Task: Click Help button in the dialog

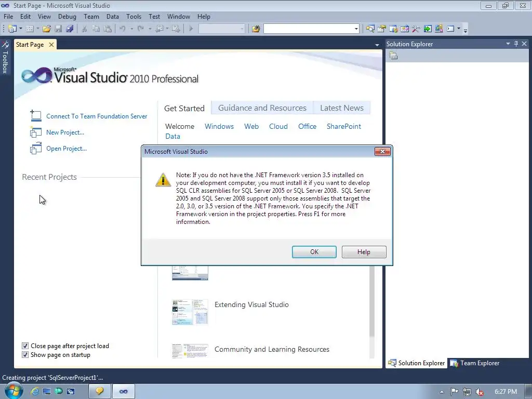Action: click(364, 252)
